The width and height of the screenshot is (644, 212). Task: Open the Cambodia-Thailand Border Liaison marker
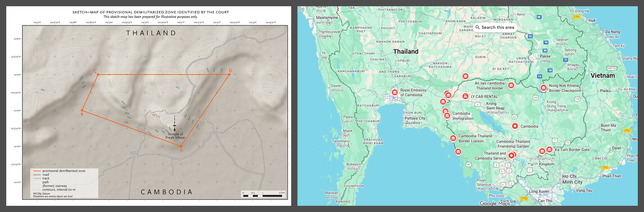pyautogui.click(x=453, y=138)
